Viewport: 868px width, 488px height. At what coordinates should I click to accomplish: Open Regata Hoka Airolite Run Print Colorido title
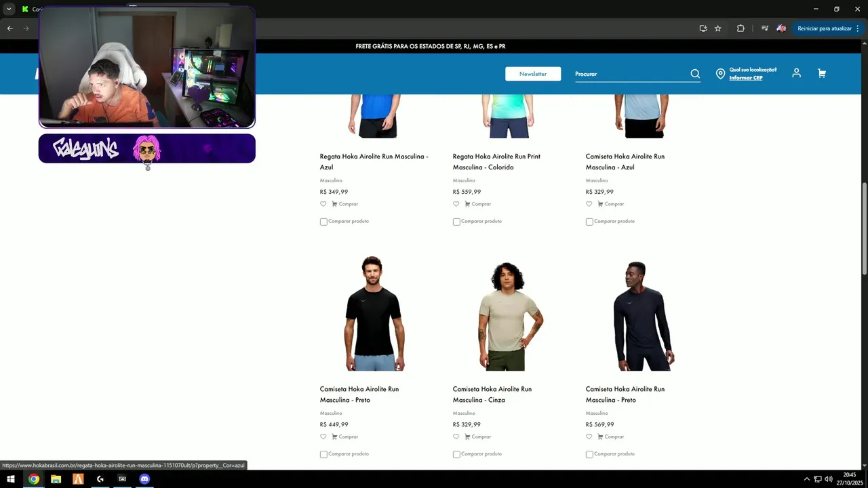click(496, 161)
